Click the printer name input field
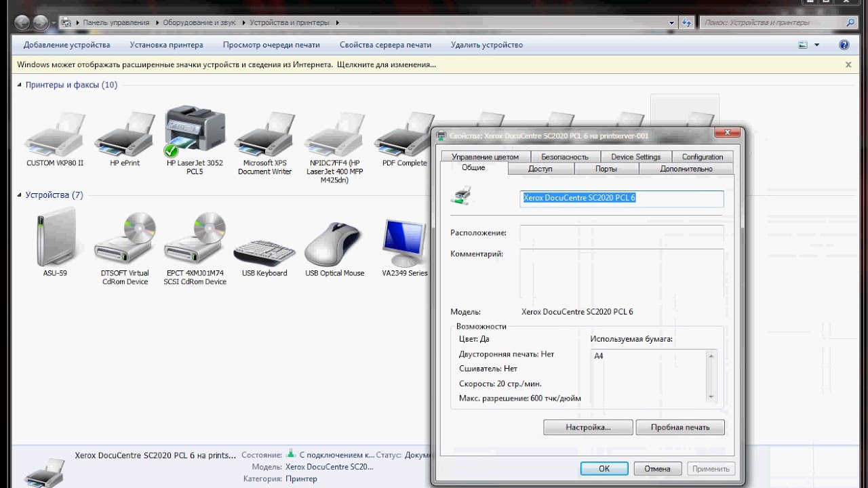Viewport: 868px width, 488px height. point(622,198)
